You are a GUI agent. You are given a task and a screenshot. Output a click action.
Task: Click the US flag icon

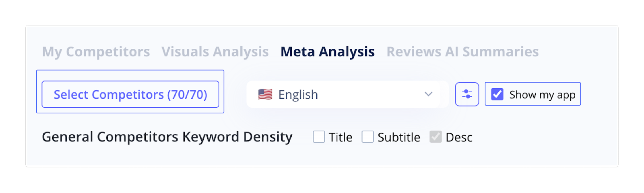click(265, 94)
